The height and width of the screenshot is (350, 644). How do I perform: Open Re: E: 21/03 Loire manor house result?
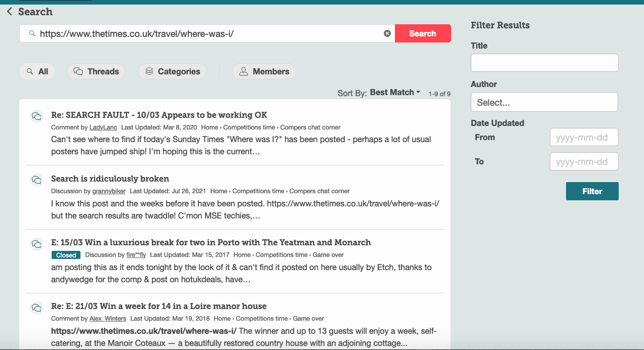[x=158, y=306]
